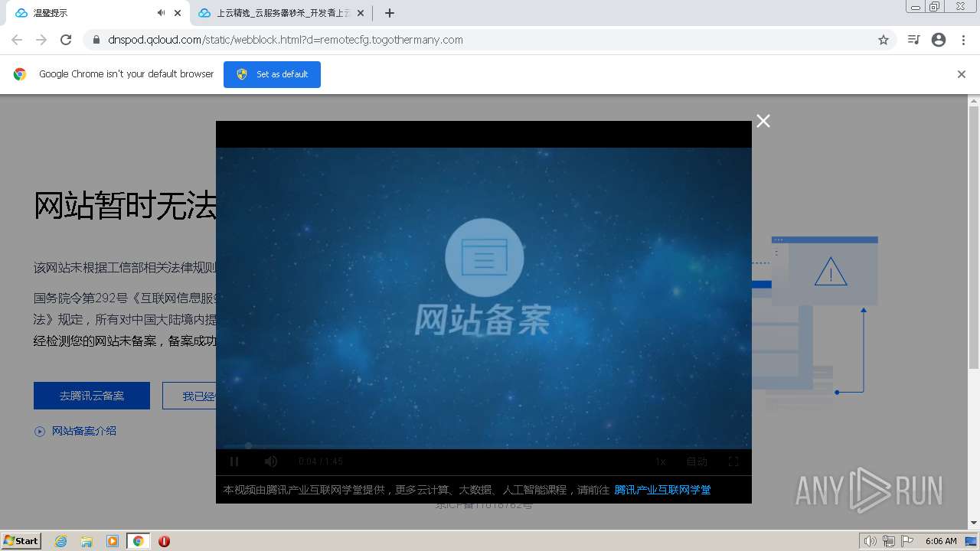Mute audio on the 温馨提示 tab
The image size is (980, 551).
[161, 13]
